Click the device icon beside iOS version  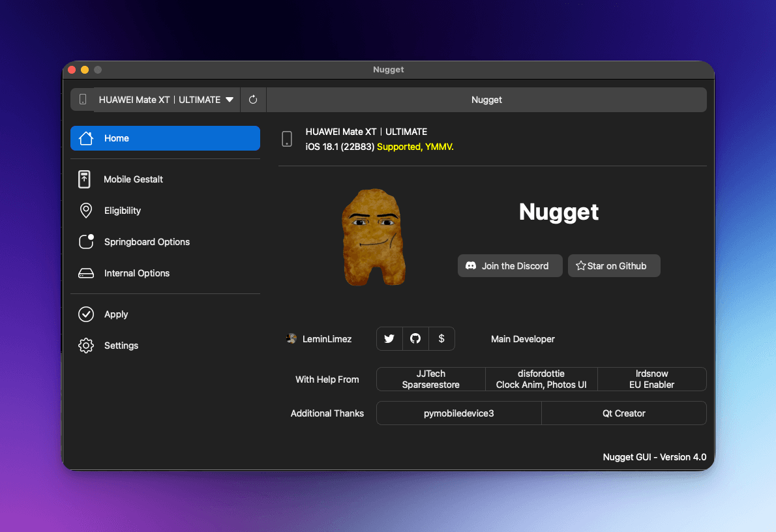point(287,139)
